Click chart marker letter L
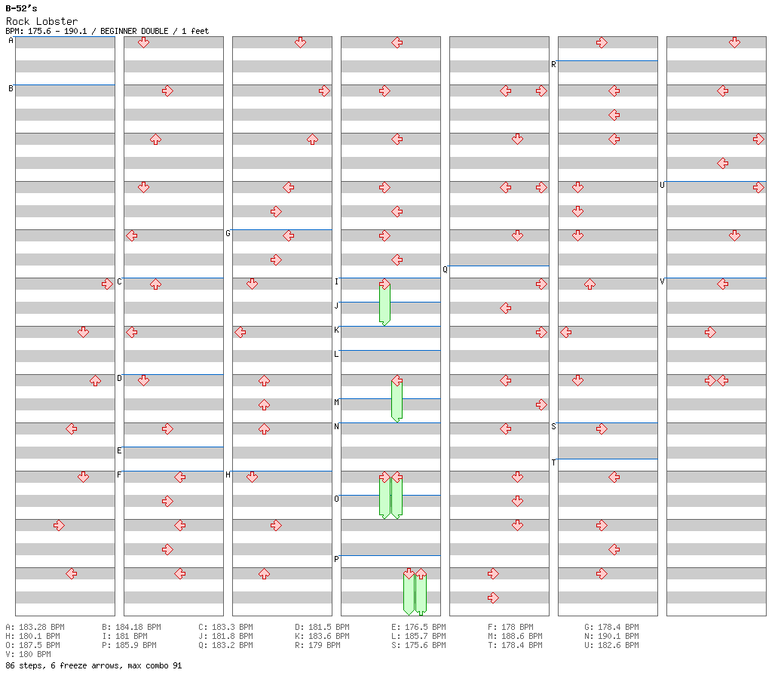Image resolution: width=784 pixels, height=688 pixels. tap(336, 355)
